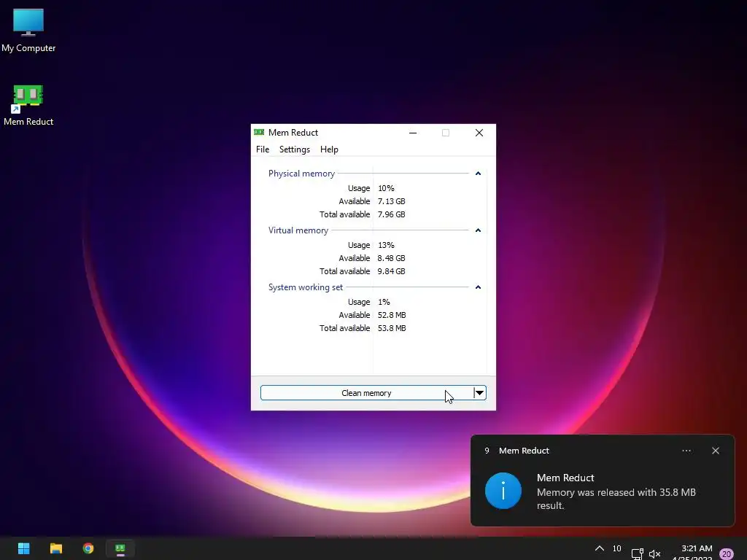This screenshot has width=747, height=560.
Task: Click virtual Available value 8.48 GB
Action: pos(391,258)
